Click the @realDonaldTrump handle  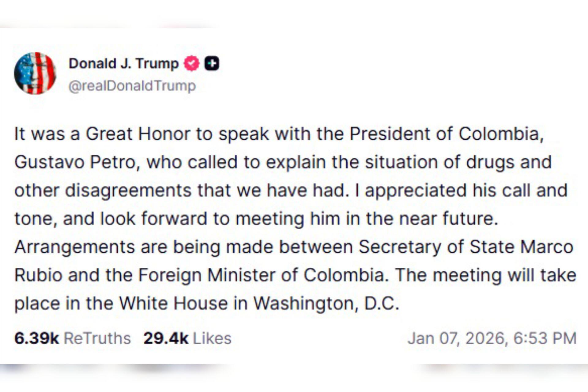pos(132,86)
